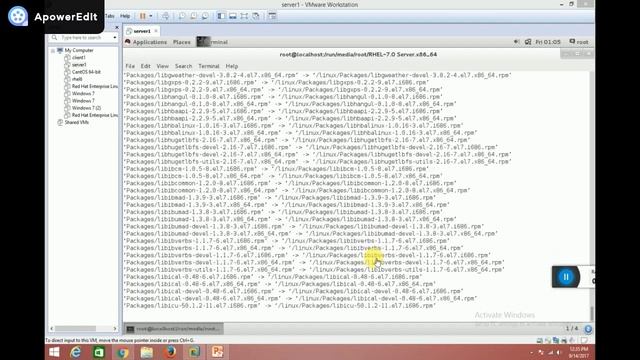Viewport: 640px width, 360px height.
Task: Click the library scroll right arrow
Action: click(x=115, y=328)
